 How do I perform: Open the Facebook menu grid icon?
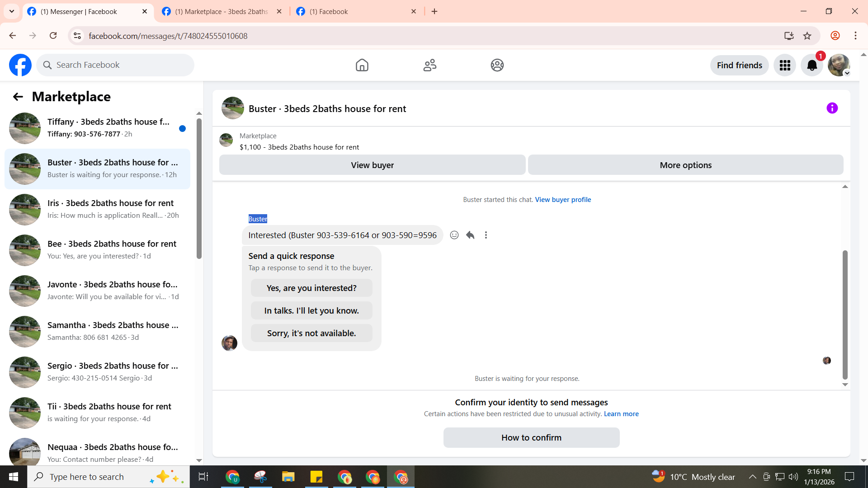pyautogui.click(x=785, y=66)
